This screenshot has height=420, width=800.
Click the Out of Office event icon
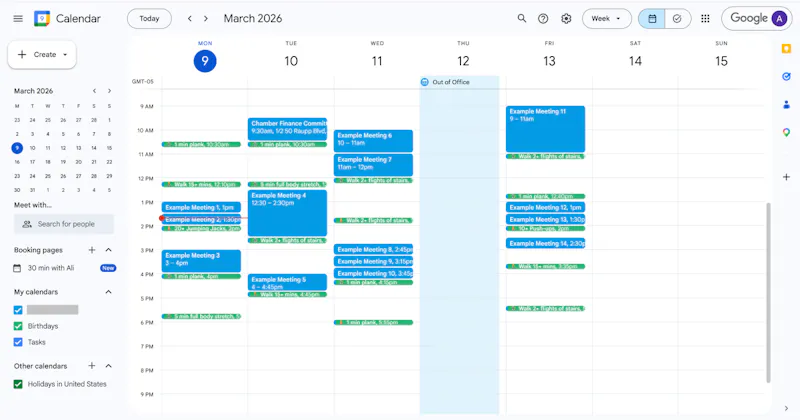click(424, 82)
